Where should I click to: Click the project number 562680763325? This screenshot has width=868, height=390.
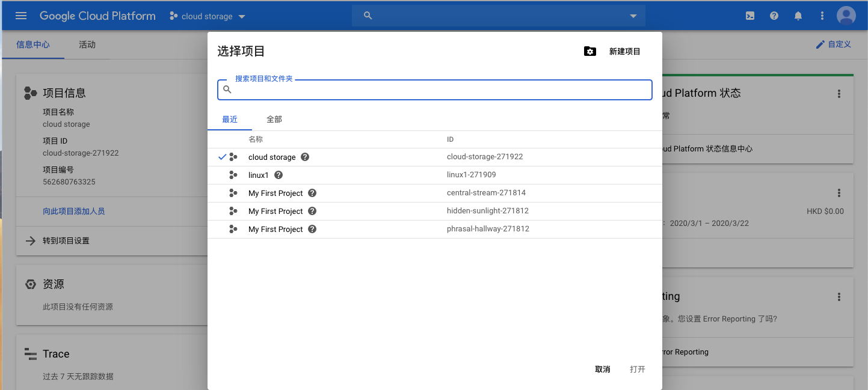point(69,181)
